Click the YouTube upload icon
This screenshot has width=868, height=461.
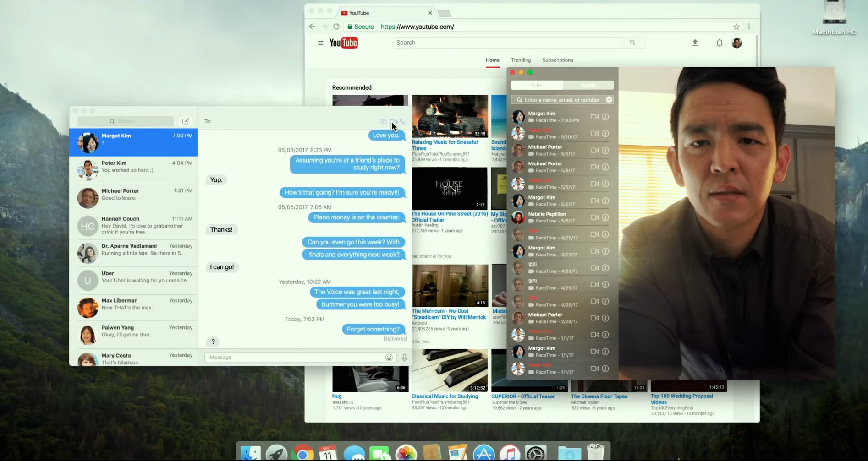(695, 43)
